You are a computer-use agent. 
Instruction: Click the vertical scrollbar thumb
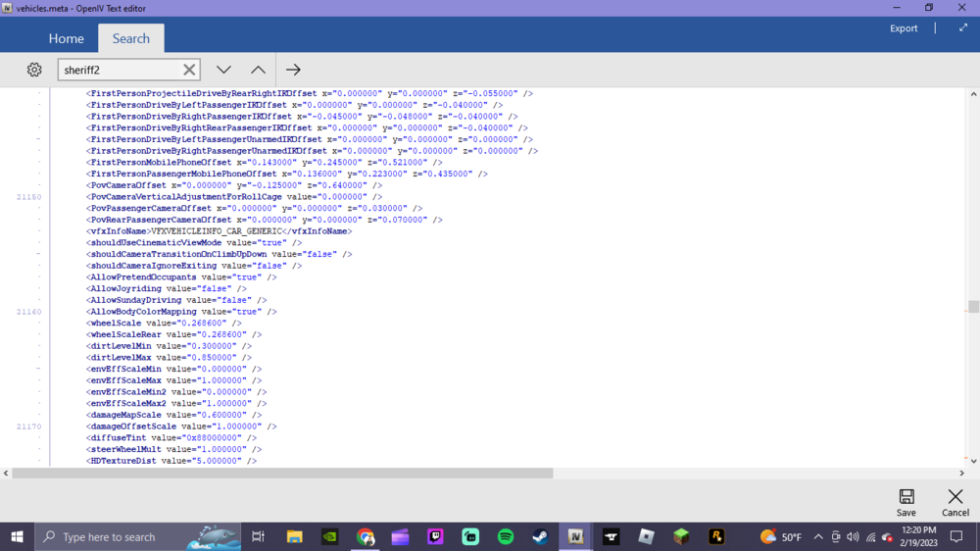973,307
